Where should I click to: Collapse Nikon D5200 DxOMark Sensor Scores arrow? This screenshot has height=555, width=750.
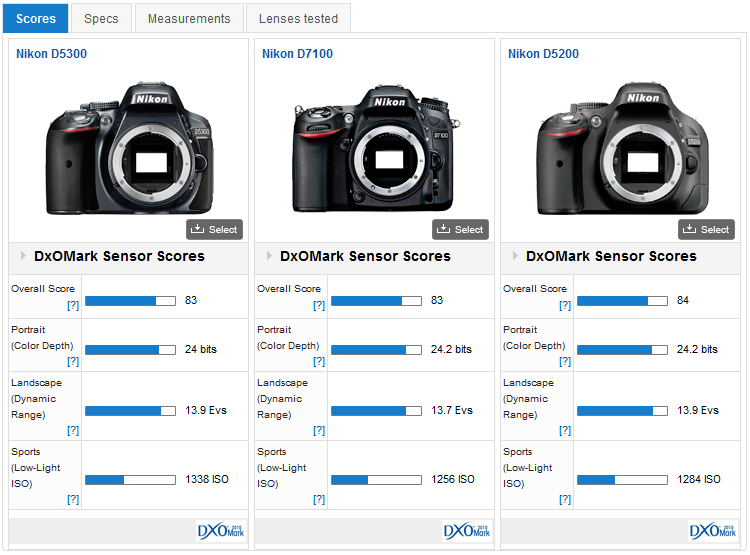(x=515, y=256)
